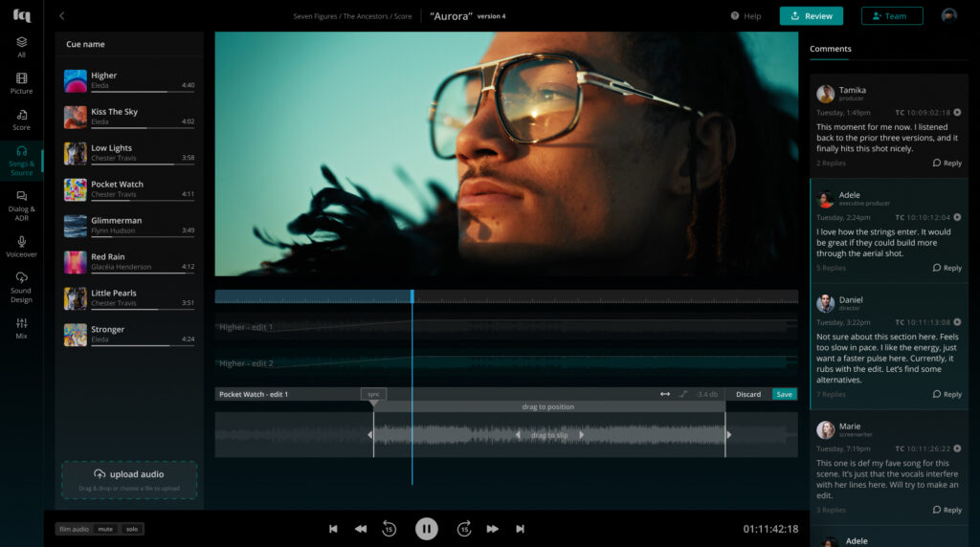The height and width of the screenshot is (547, 980).
Task: Open the Voiceover microphone section
Action: coord(21,246)
